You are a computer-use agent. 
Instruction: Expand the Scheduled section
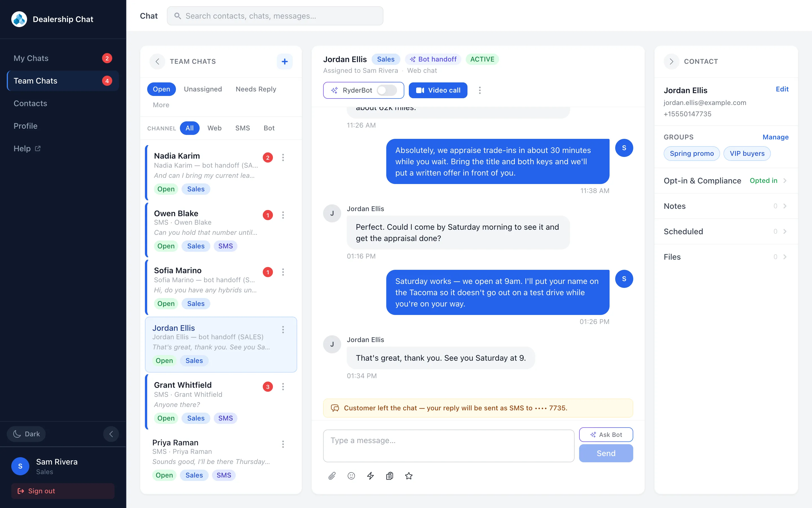click(726, 231)
